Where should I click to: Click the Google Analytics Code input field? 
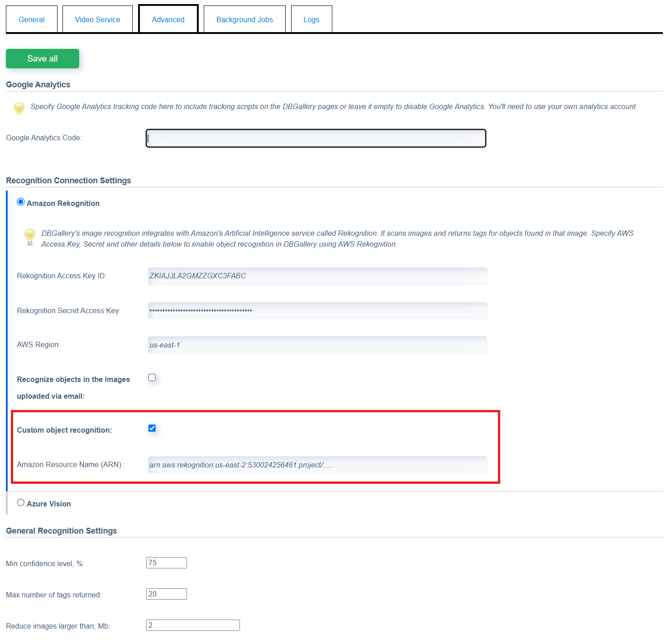316,138
